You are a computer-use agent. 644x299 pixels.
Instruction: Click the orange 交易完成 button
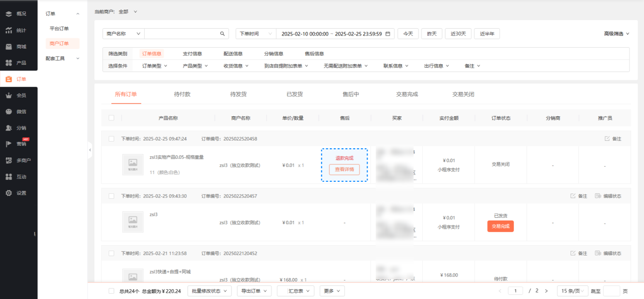500,226
